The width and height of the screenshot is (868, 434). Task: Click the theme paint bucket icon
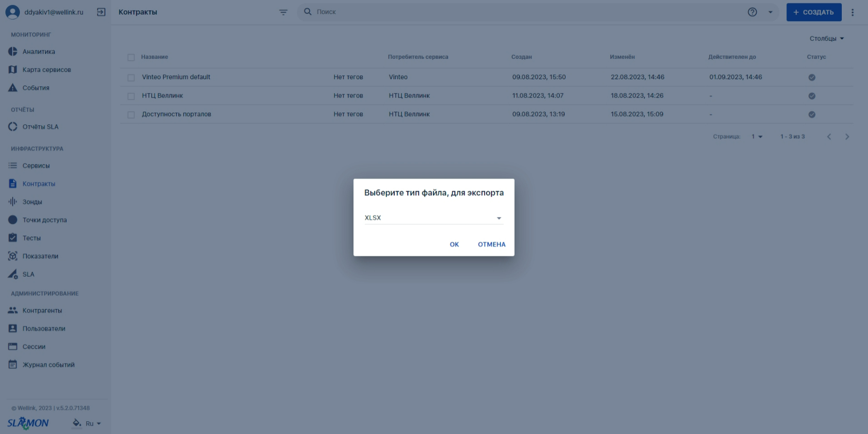(x=77, y=423)
